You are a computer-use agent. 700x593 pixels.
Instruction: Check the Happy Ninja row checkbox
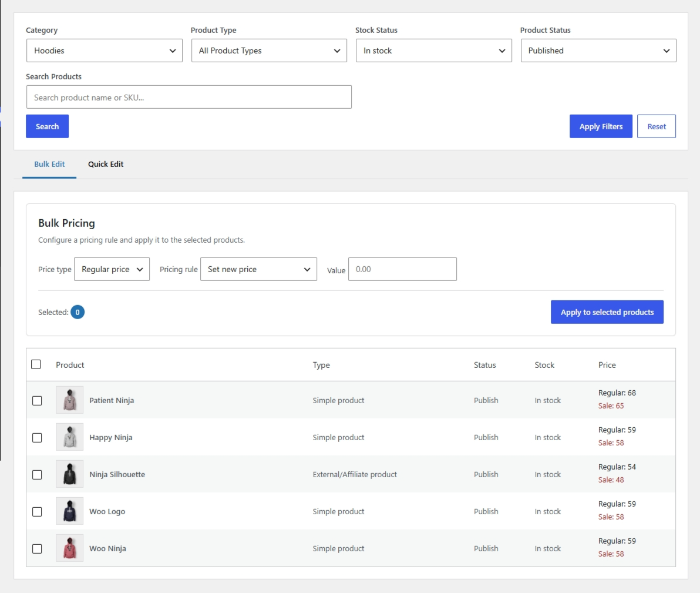click(x=37, y=437)
